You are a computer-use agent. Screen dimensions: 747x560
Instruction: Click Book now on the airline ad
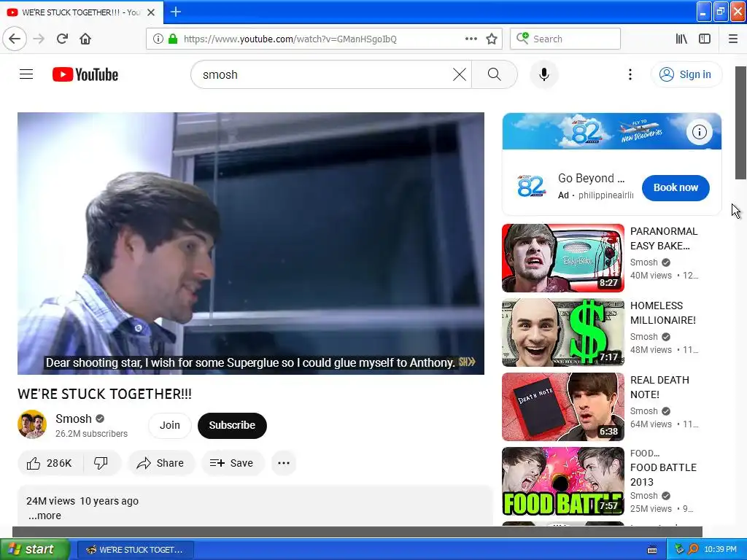tap(676, 187)
